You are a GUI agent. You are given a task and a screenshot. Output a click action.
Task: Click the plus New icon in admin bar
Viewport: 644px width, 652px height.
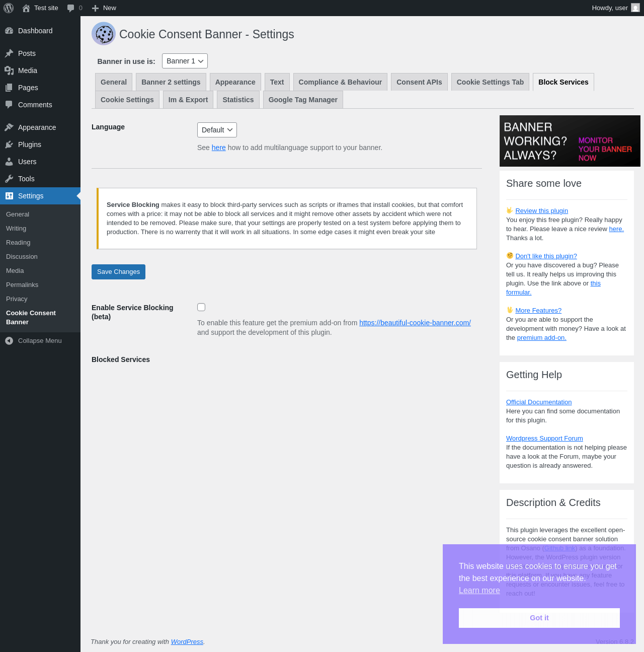coord(95,8)
